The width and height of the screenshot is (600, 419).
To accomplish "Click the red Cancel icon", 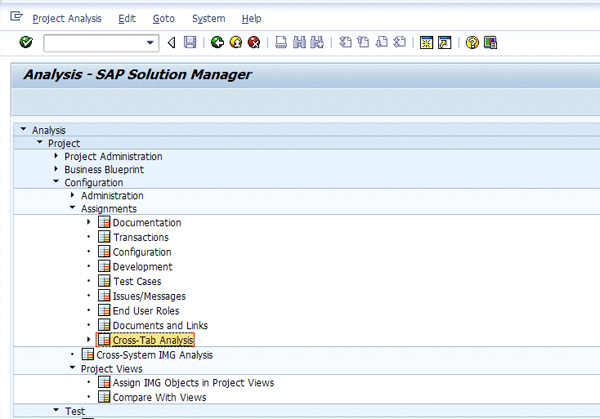I will [x=254, y=43].
